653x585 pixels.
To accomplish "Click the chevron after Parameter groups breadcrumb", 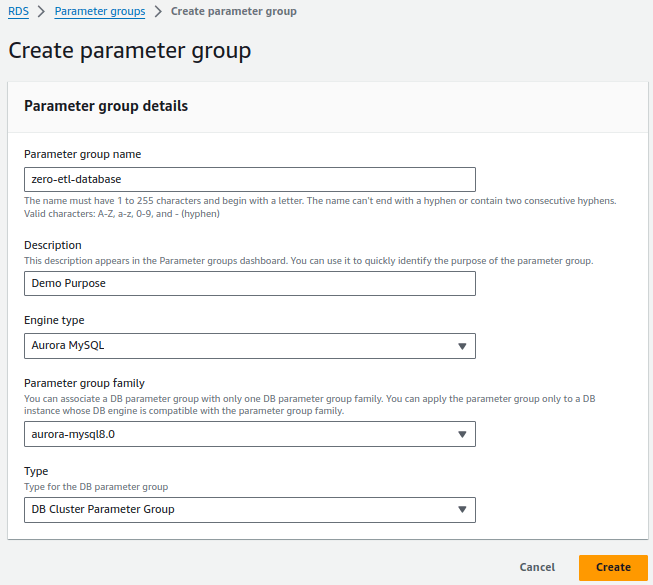I will (x=158, y=12).
